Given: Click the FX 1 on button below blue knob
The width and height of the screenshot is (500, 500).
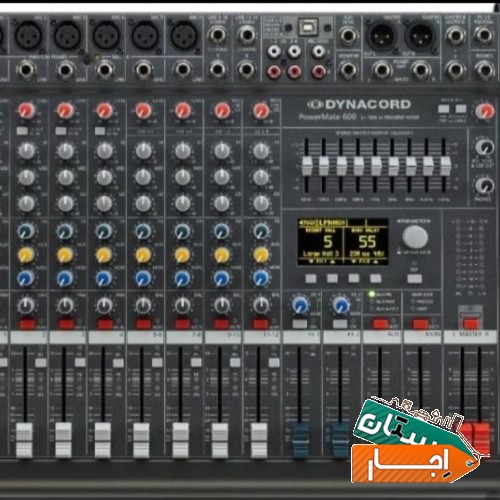Looking at the screenshot, I should coord(300,323).
